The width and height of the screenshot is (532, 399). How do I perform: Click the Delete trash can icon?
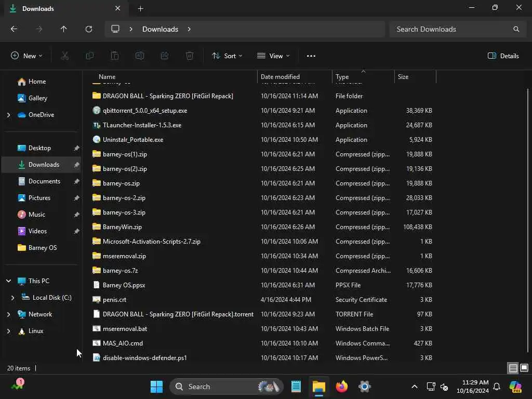pyautogui.click(x=190, y=56)
